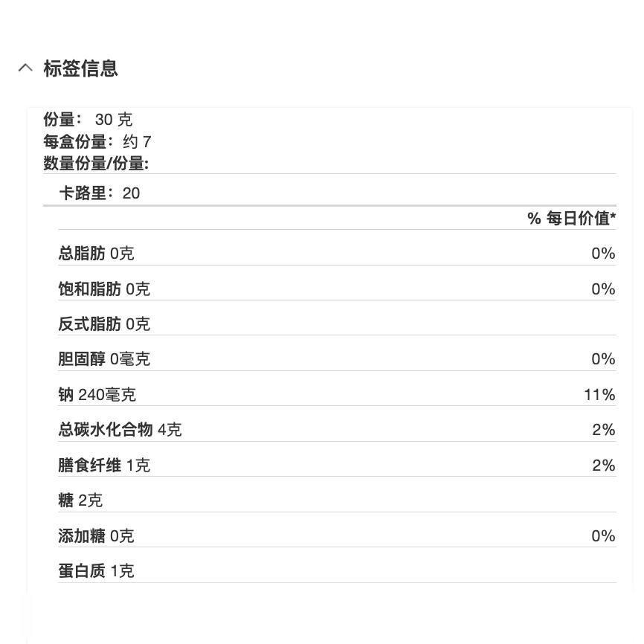Select the 胆固醇 0毫克 label
The height and width of the screenshot is (644, 644).
tap(104, 359)
